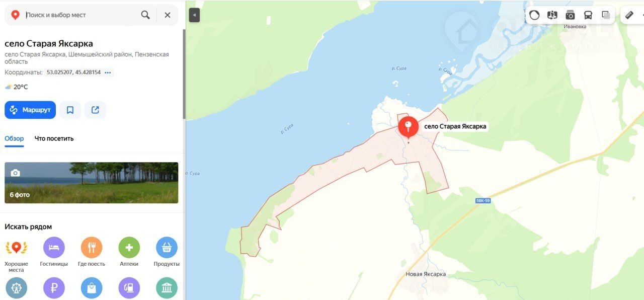Search nearby Гостиницы hotels
Viewport: 644px width, 300px height.
click(x=54, y=252)
